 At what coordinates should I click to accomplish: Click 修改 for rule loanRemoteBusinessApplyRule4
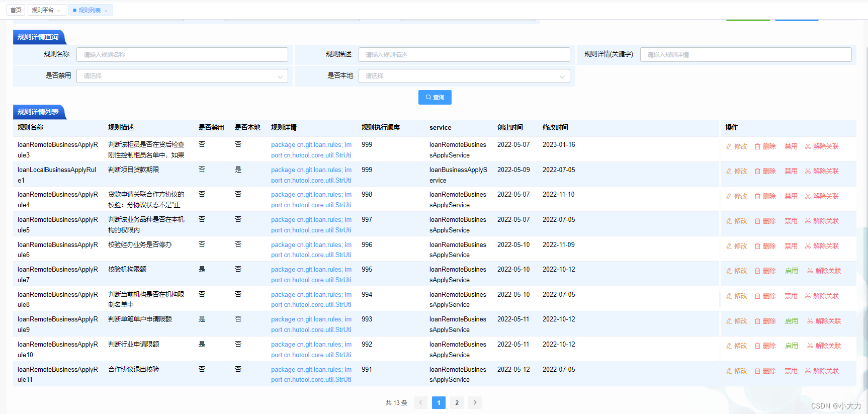point(736,196)
